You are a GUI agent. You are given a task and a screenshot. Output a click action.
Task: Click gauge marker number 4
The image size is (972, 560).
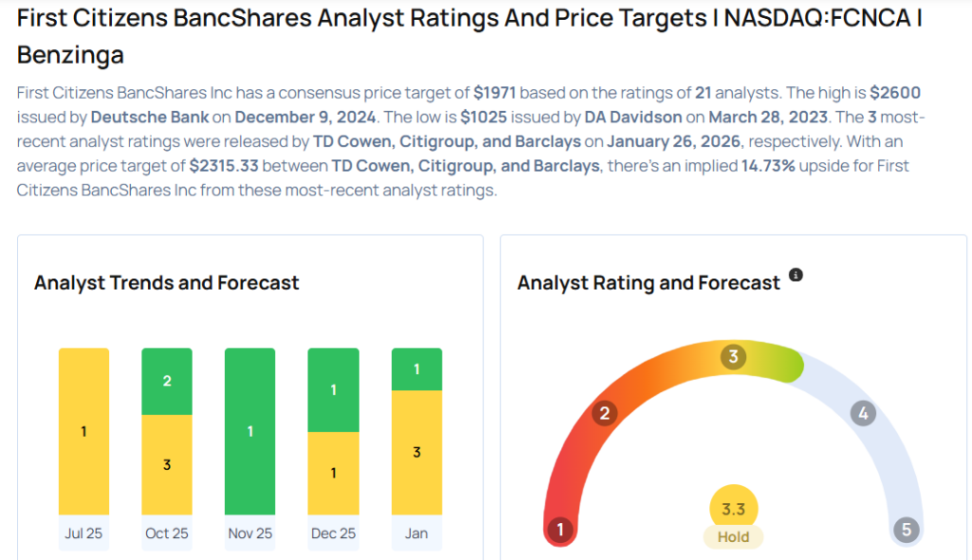tap(862, 413)
